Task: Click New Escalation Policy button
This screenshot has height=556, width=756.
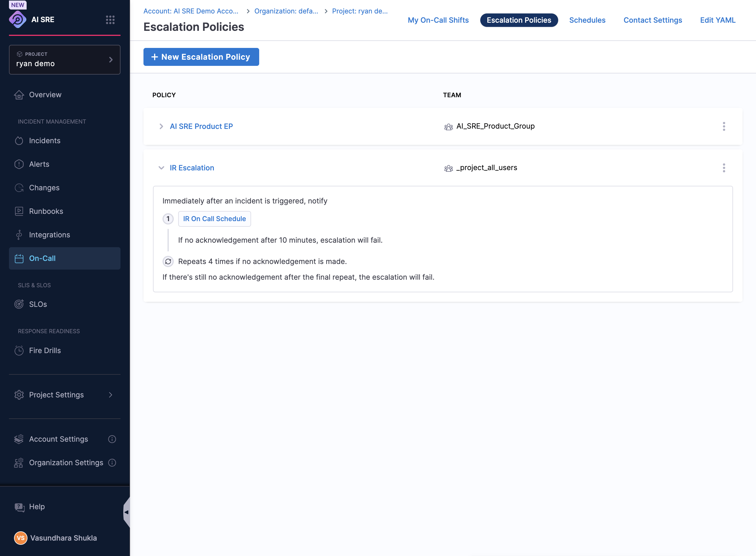Action: coord(201,57)
